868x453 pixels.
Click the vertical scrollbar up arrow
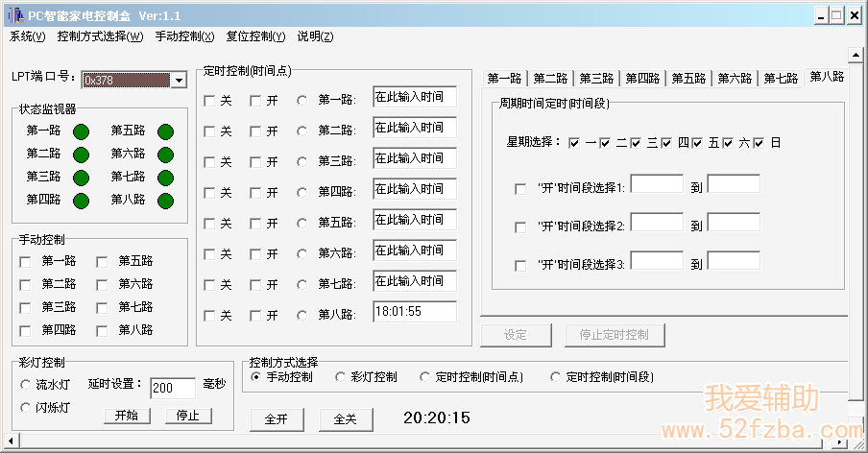click(856, 55)
